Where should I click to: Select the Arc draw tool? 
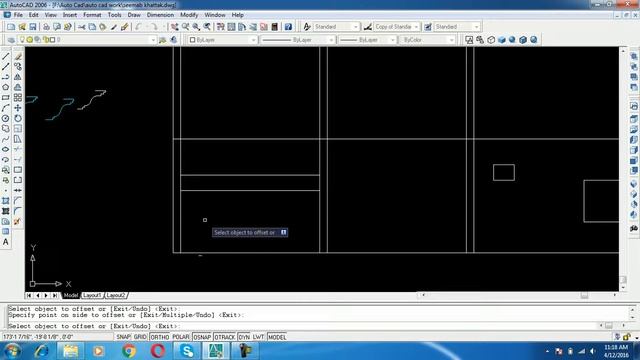[x=6, y=108]
